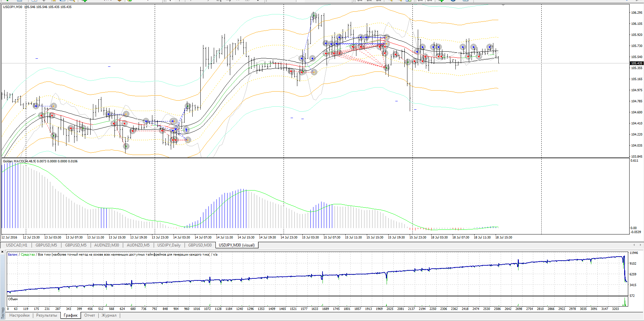
Task: Click trade number 3203 on the balance axis
Action: click(x=615, y=309)
